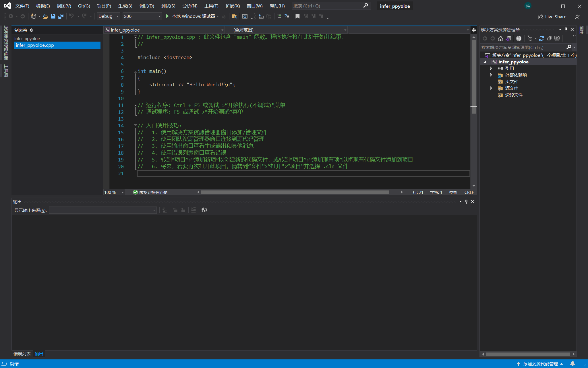Open the 文件(F) menu
The width and height of the screenshot is (588, 368).
[x=22, y=6]
